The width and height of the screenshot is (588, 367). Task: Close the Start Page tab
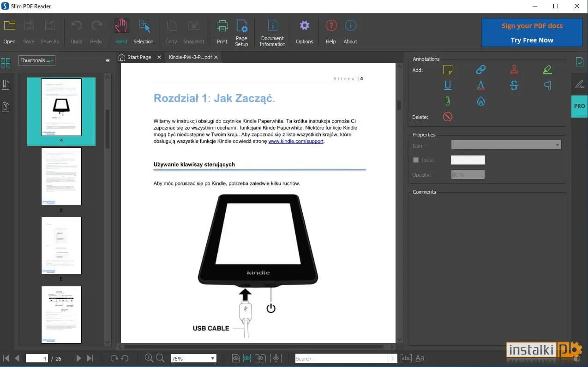click(x=159, y=57)
